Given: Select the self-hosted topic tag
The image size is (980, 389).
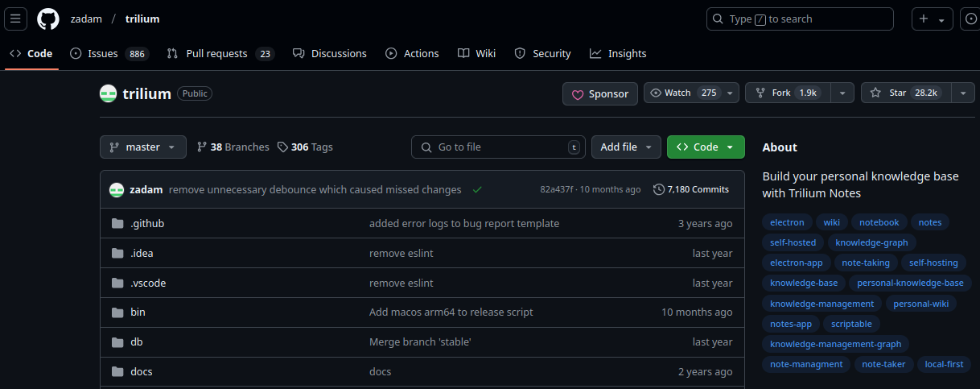Looking at the screenshot, I should (793, 242).
